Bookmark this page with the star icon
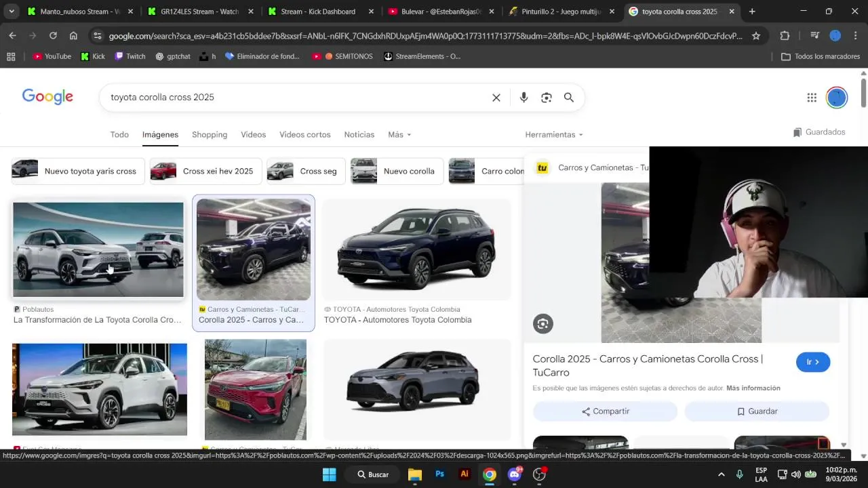The width and height of the screenshot is (868, 488). pos(756,36)
